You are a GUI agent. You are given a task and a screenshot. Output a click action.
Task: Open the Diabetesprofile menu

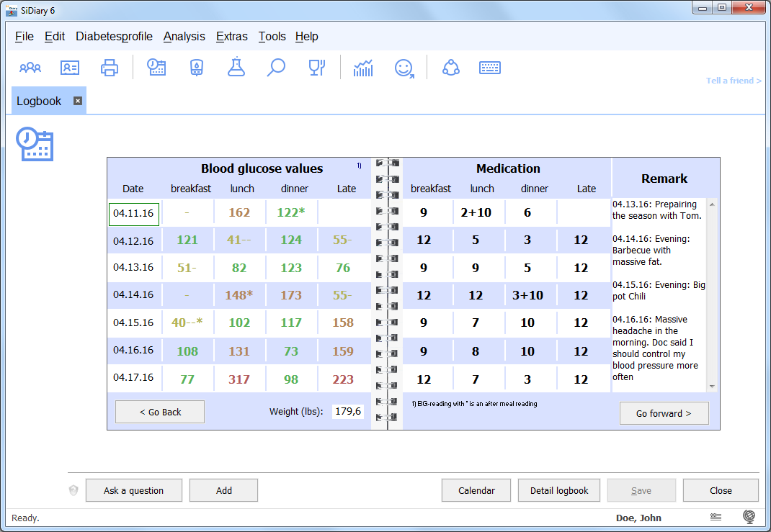click(x=114, y=37)
